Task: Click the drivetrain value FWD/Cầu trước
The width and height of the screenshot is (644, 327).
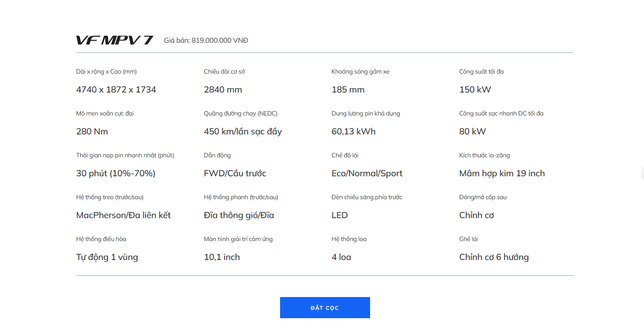Action: click(x=235, y=173)
